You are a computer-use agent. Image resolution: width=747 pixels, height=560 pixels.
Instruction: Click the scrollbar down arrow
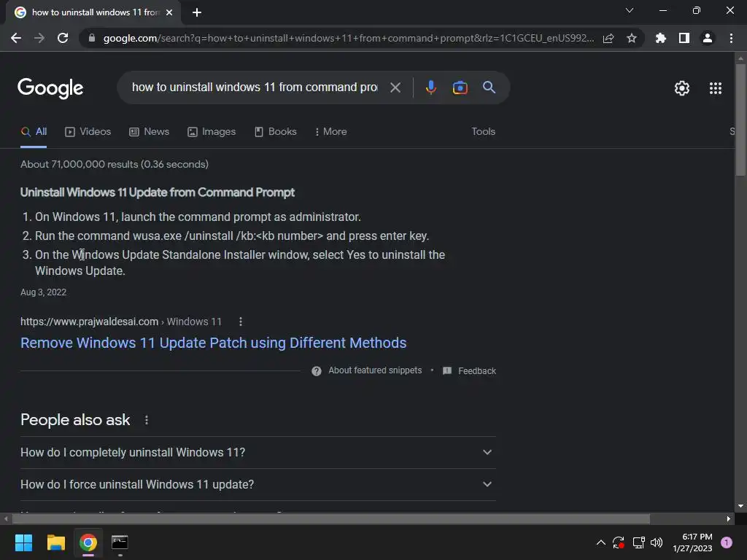coord(740,506)
